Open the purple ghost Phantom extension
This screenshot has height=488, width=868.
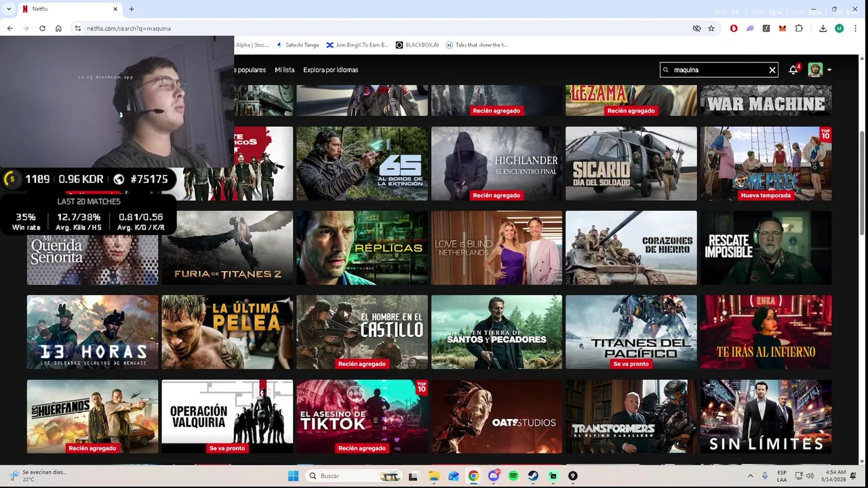pyautogui.click(x=750, y=28)
